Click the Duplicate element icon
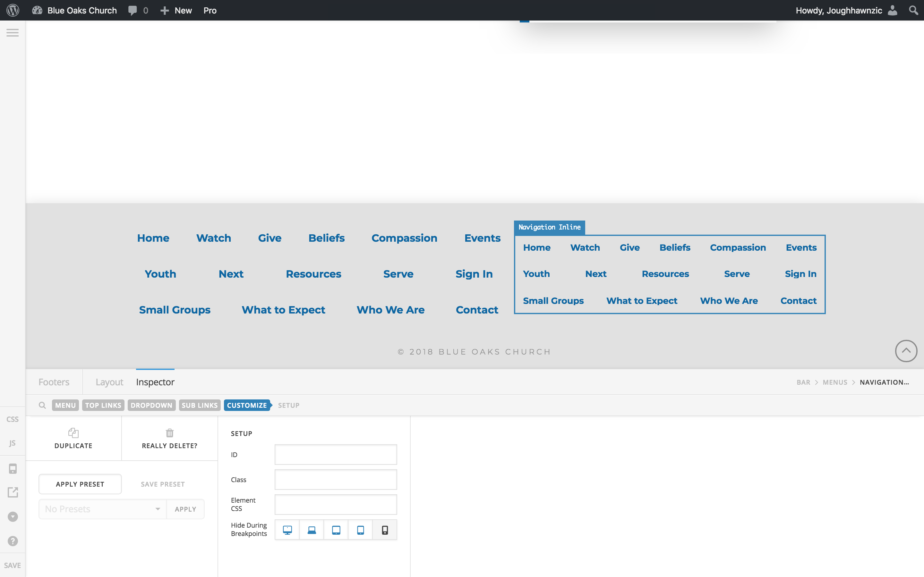Viewport: 924px width, 577px height. pos(73,433)
